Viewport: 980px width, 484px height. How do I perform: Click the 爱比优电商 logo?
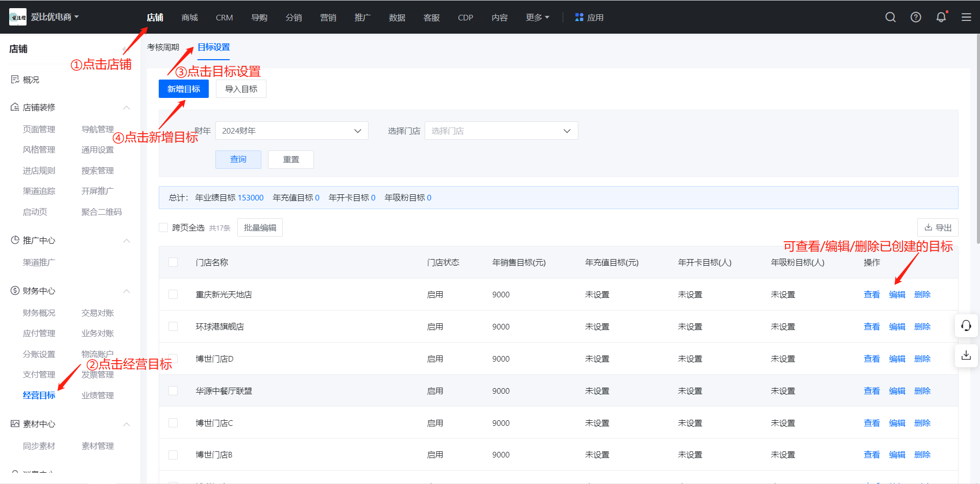coord(18,17)
